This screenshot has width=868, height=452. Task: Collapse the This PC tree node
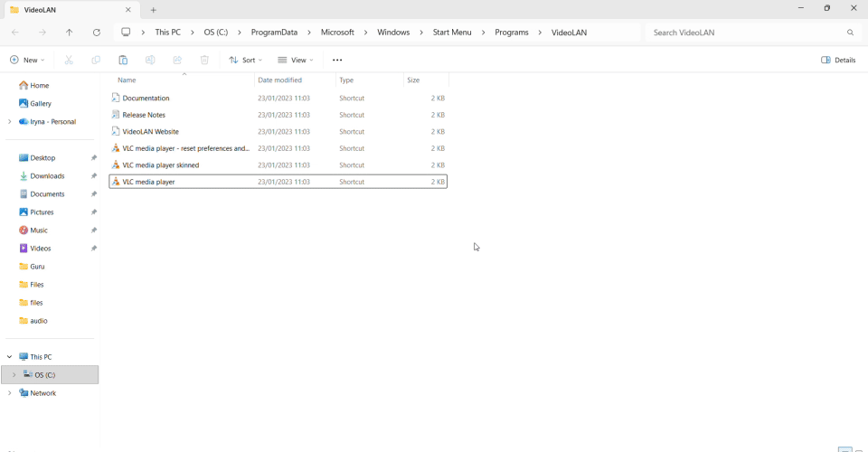pos(9,357)
